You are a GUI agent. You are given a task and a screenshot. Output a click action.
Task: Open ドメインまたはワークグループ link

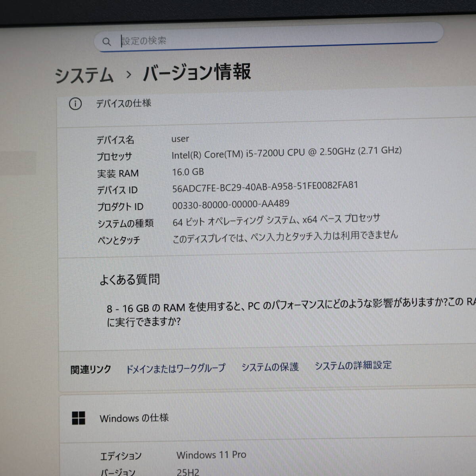[175, 369]
